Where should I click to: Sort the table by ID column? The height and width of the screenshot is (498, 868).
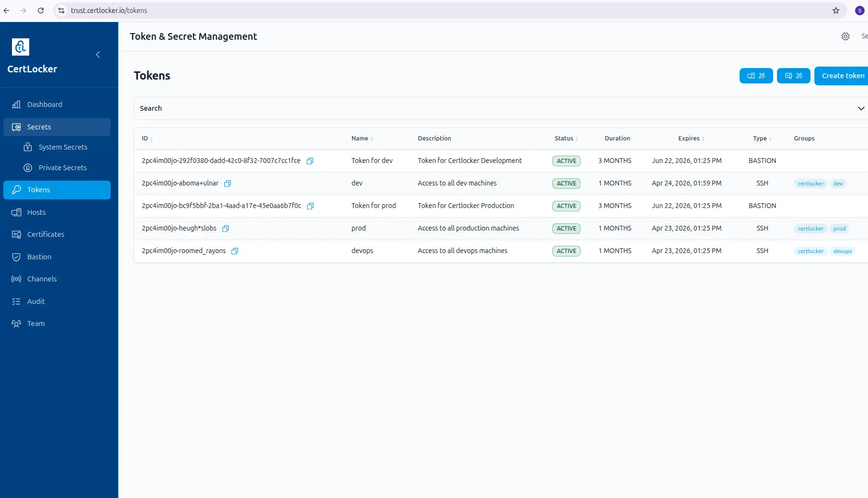(147, 139)
